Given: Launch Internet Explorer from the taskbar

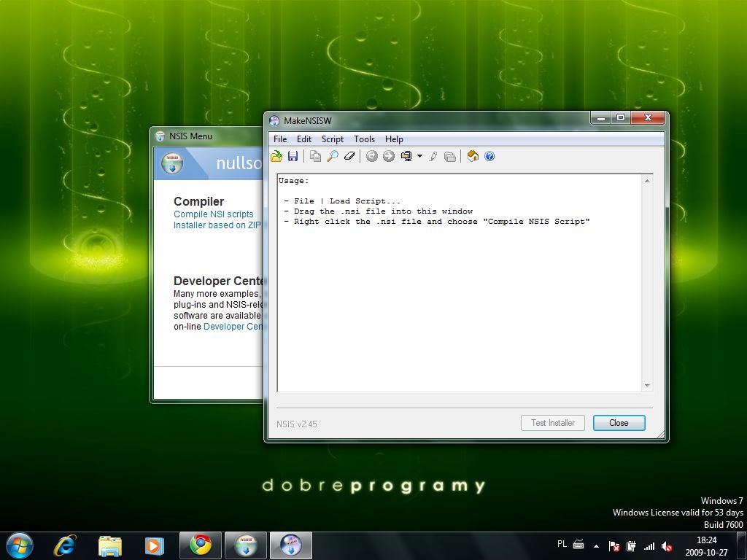Looking at the screenshot, I should [65, 545].
